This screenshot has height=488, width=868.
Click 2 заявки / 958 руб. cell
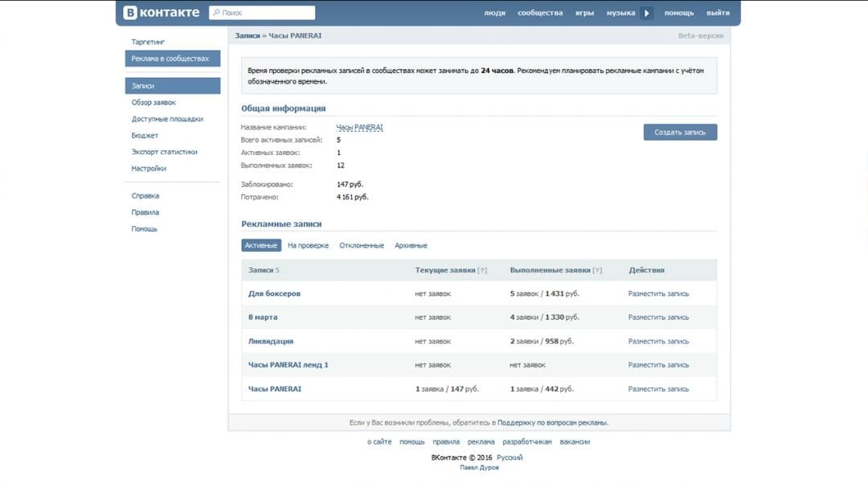542,341
